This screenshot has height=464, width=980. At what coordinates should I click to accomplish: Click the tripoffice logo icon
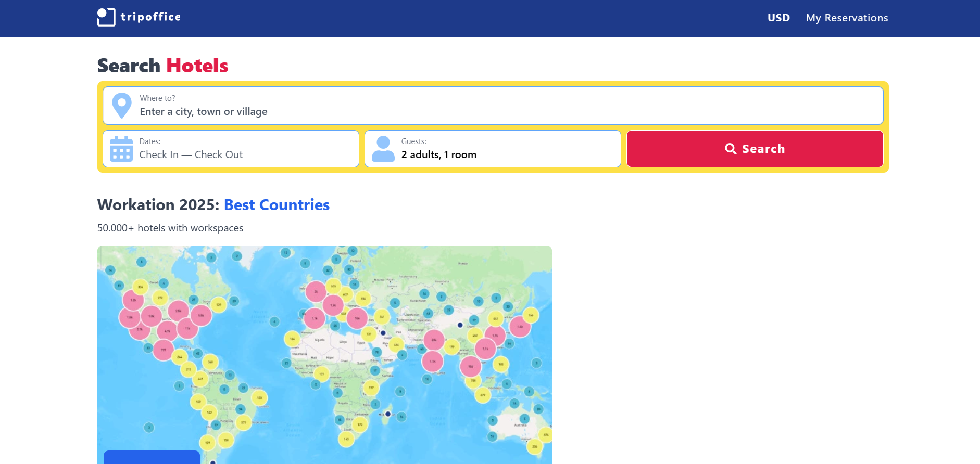point(106,17)
